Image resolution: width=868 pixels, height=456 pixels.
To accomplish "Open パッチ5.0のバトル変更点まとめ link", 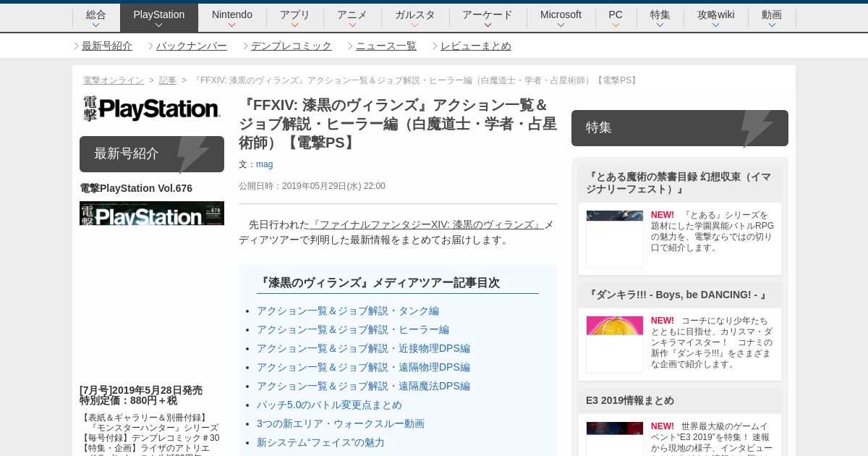I will click(329, 405).
